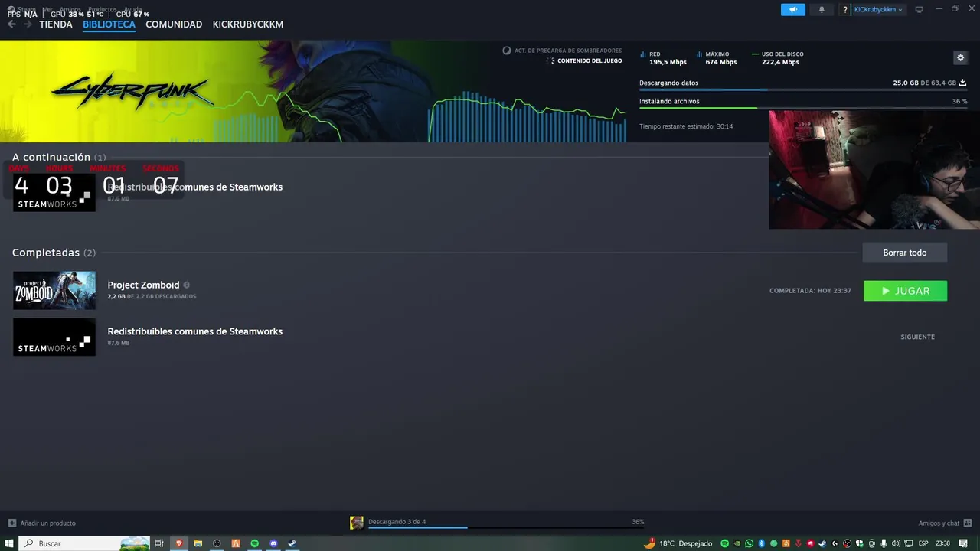
Task: Click Amigos y chat link
Action: tap(939, 523)
